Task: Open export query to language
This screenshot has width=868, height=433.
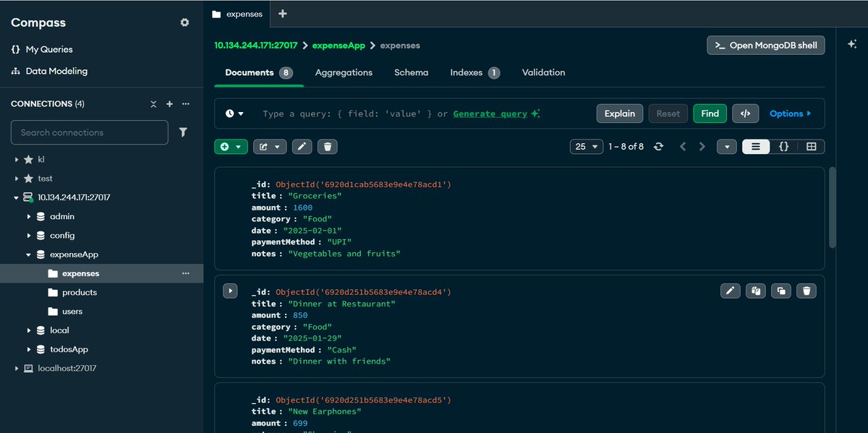Action: 746,113
